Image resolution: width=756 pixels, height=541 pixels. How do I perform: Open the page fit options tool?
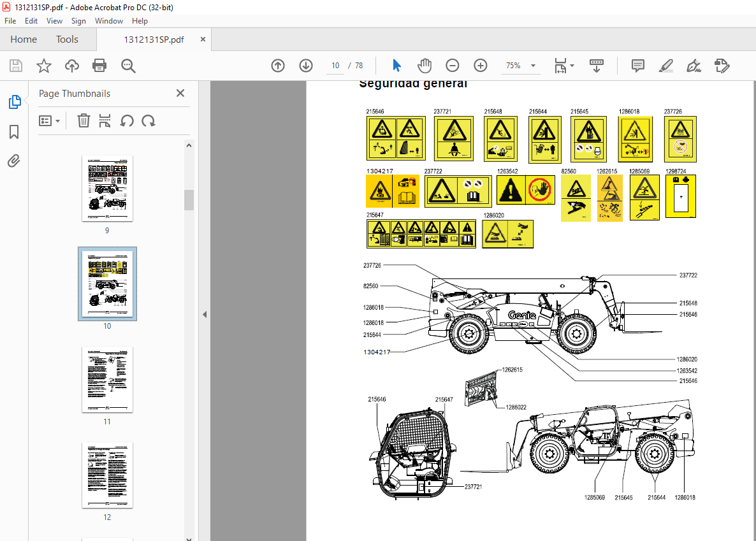click(x=560, y=66)
